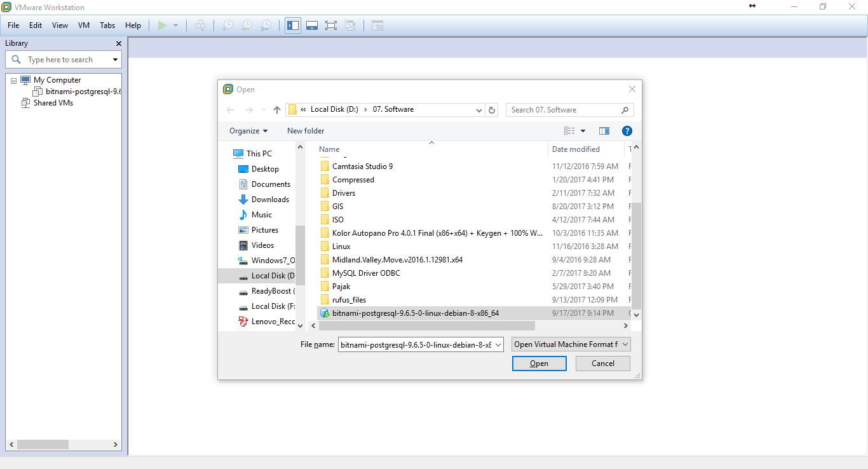
Task: Click the Take Snapshot toolbar icon
Action: [x=227, y=25]
